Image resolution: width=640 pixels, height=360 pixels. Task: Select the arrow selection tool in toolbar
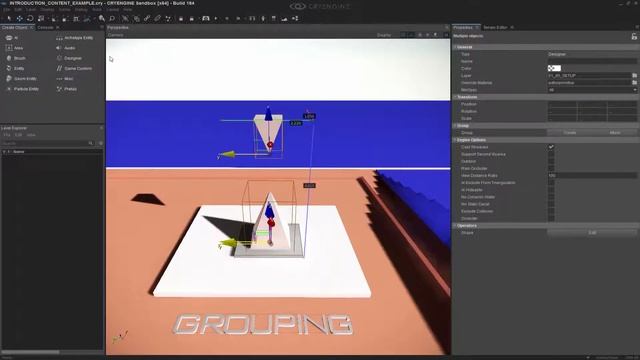pos(9,18)
